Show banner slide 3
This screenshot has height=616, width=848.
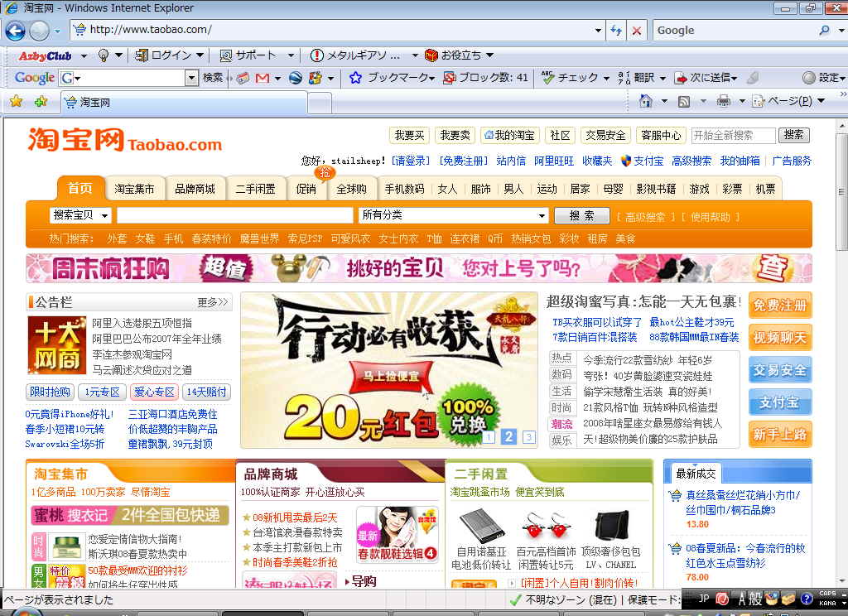[x=528, y=436]
